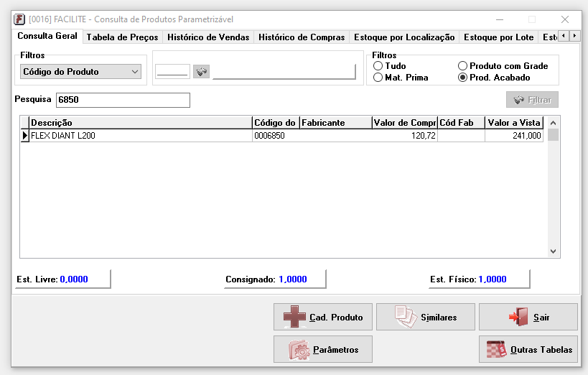
Task: Open the Tabela de Preços tab
Action: tap(123, 37)
